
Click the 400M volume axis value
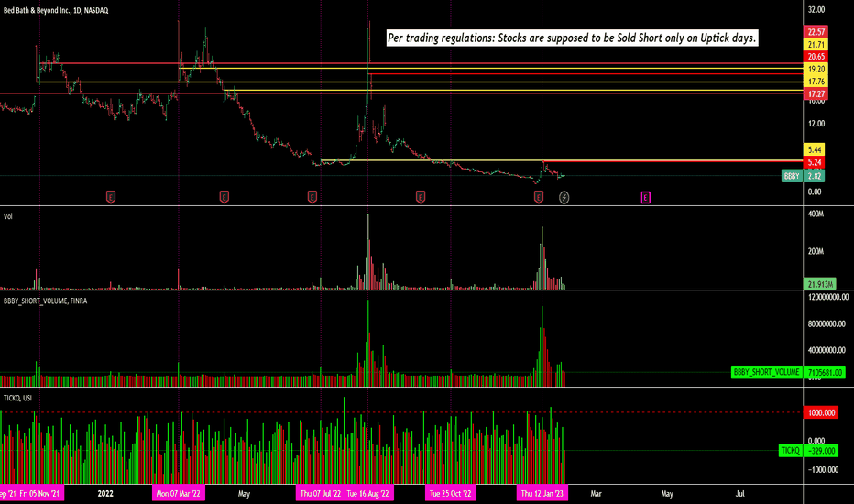[816, 214]
